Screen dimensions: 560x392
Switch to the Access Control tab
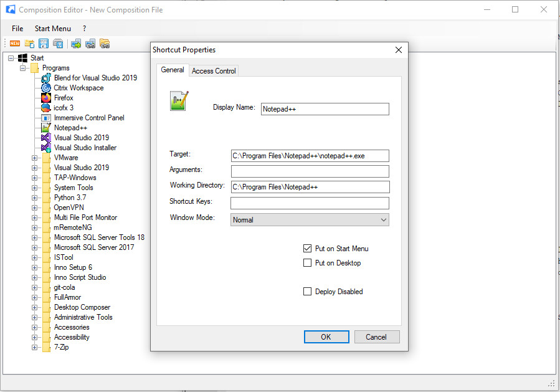coord(214,71)
